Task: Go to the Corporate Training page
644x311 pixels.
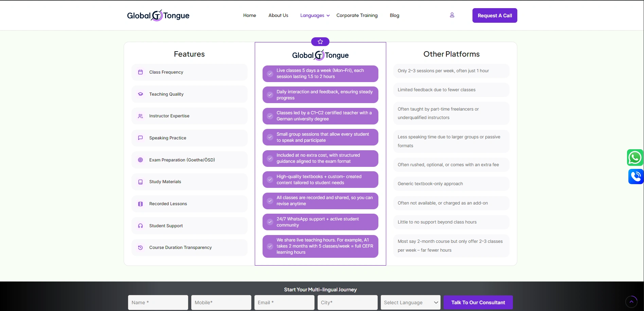Action: (357, 16)
